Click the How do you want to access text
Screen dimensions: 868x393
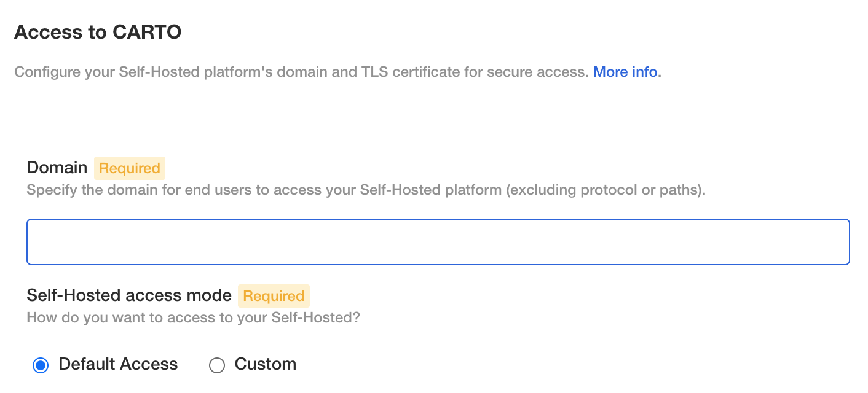[192, 318]
